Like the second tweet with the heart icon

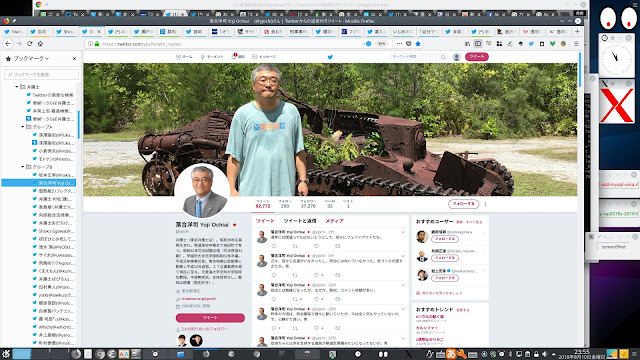click(x=316, y=275)
